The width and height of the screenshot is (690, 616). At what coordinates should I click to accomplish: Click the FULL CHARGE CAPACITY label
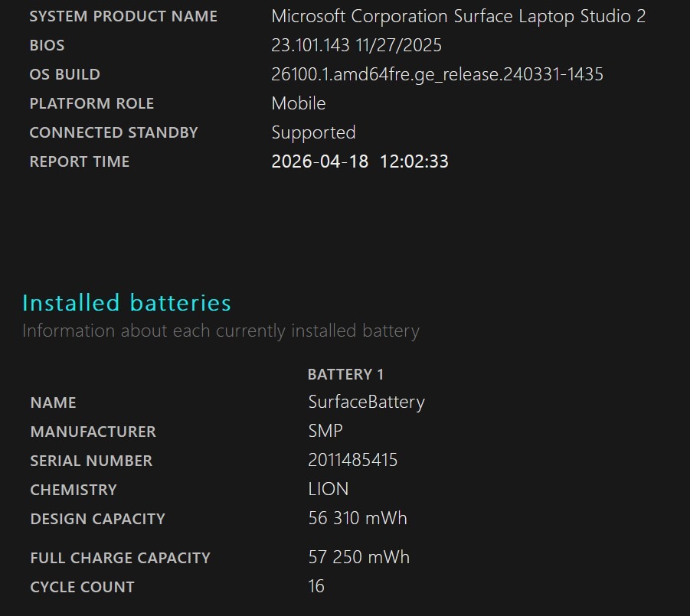click(120, 558)
